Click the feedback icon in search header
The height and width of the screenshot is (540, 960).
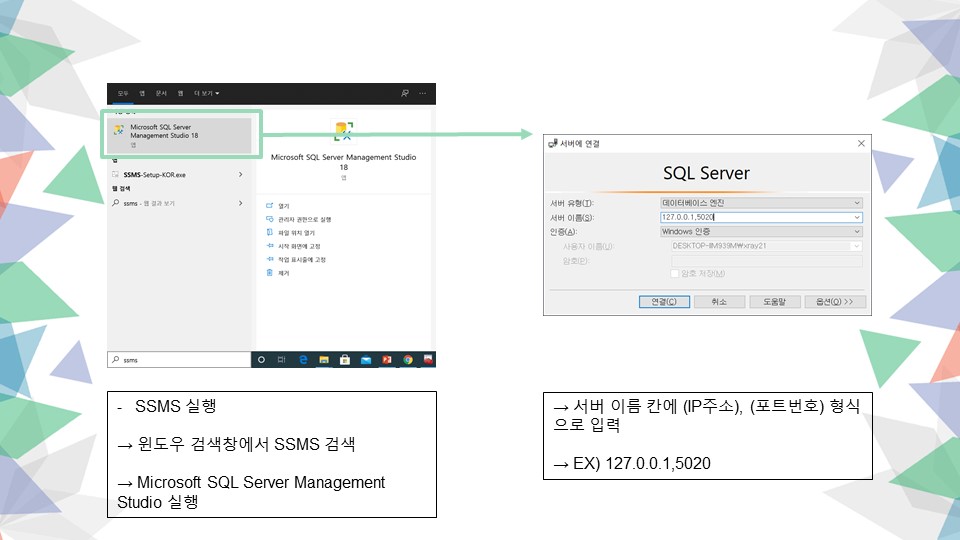405,93
